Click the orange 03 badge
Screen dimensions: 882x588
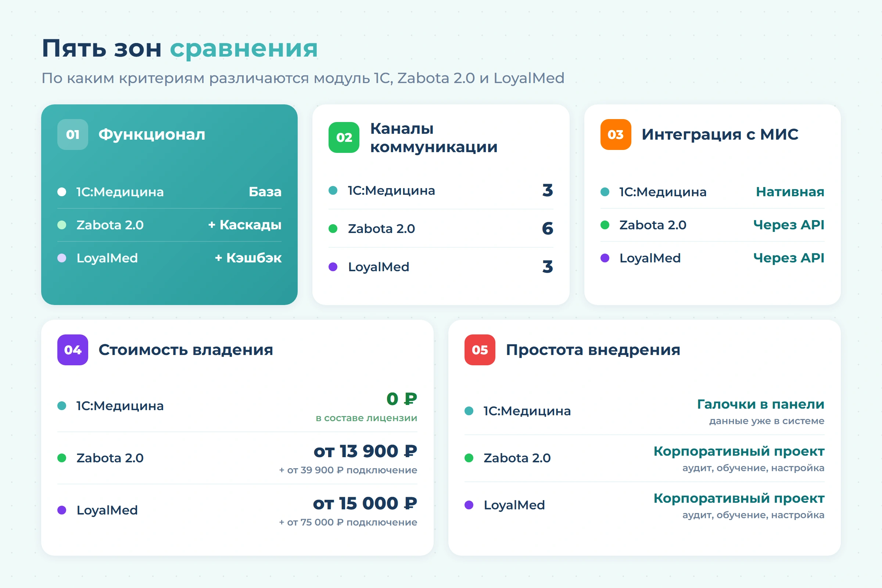pyautogui.click(x=616, y=135)
